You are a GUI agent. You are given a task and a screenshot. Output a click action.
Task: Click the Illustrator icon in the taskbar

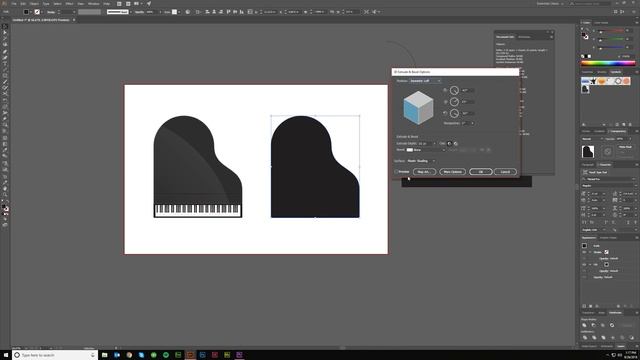click(190, 355)
